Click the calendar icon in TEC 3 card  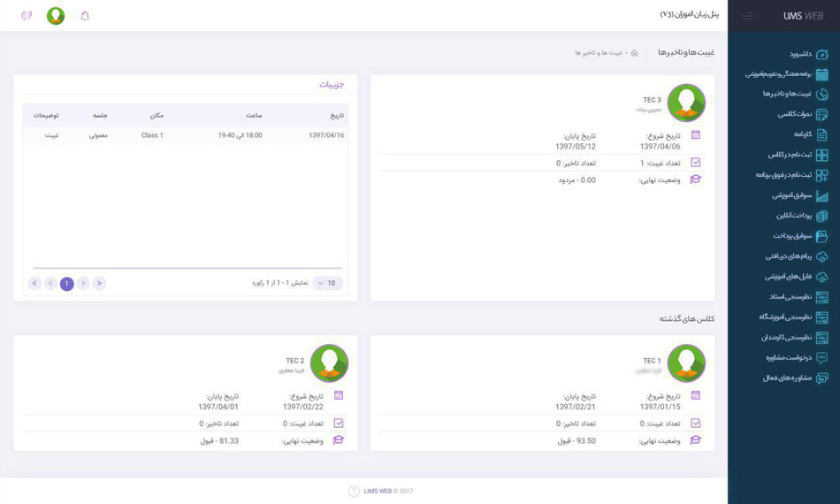[695, 135]
